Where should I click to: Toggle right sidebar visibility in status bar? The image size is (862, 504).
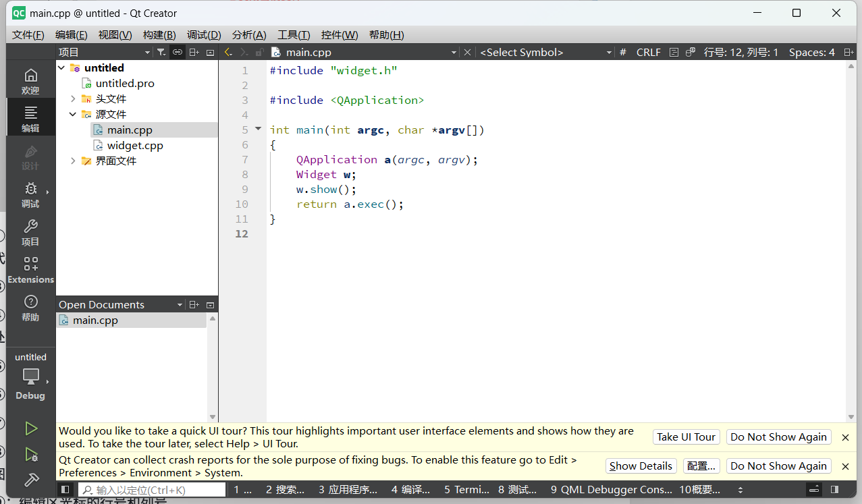834,490
